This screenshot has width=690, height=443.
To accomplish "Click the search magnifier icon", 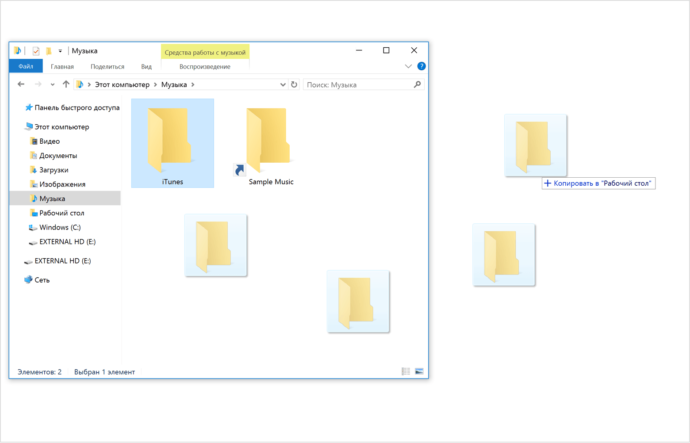I will coord(417,84).
